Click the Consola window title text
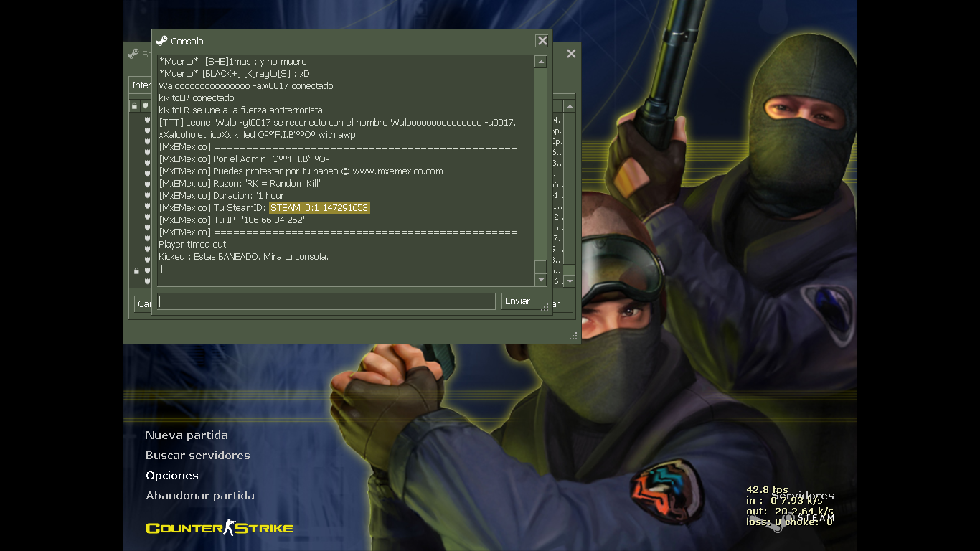The height and width of the screenshot is (551, 980). 187,41
